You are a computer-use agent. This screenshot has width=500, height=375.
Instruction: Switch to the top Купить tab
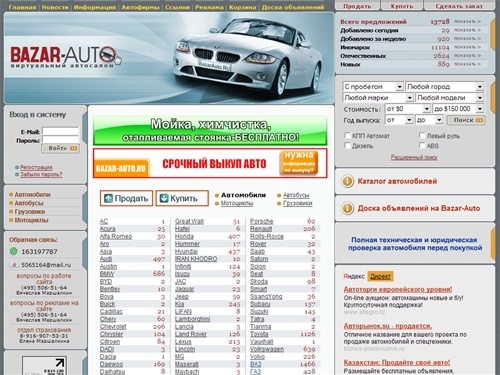402,6
